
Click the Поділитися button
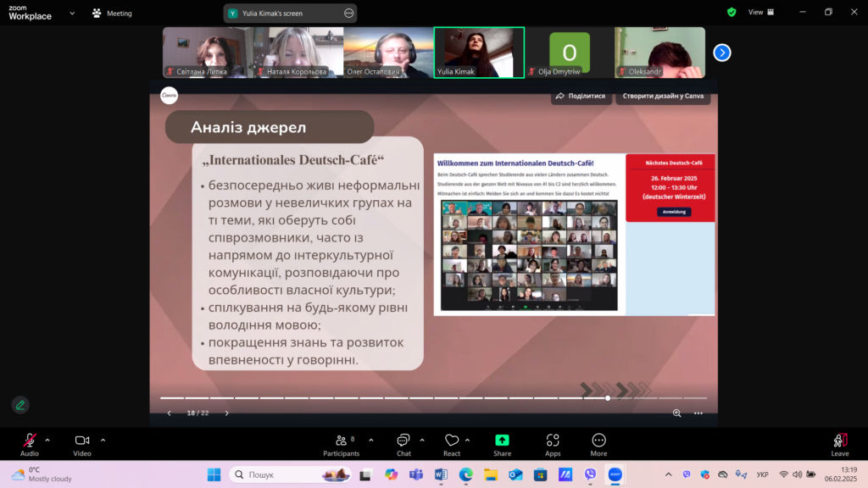pyautogui.click(x=581, y=97)
